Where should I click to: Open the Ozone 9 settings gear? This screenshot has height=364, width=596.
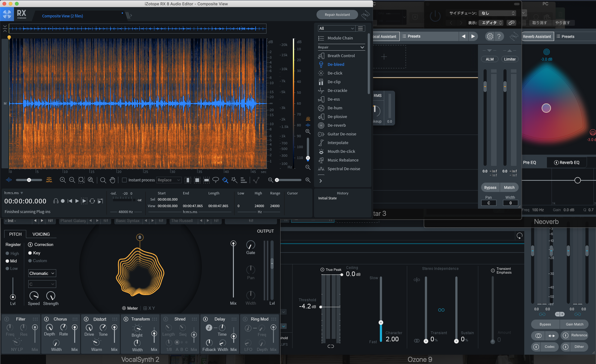490,36
